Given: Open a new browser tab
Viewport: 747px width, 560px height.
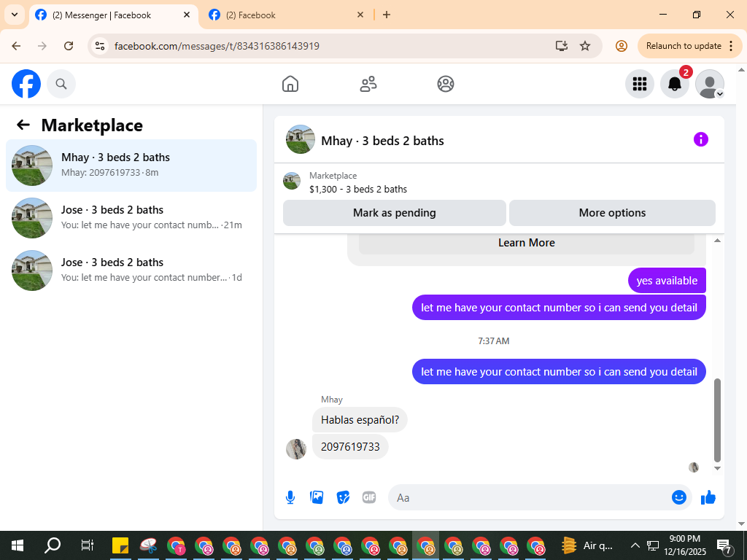Looking at the screenshot, I should [387, 15].
